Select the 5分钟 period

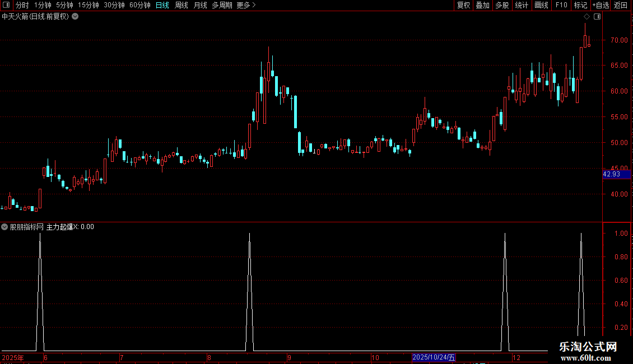64,5
